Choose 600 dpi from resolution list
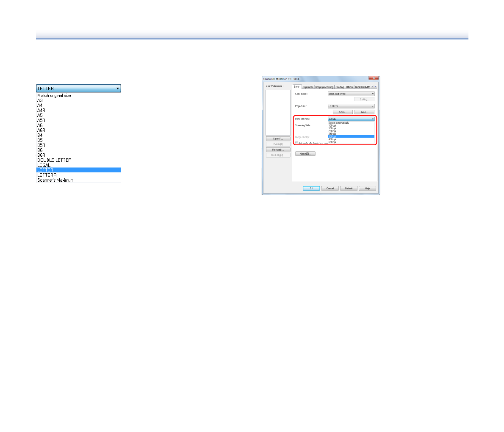Screen dimensions: 504x432 click(x=332, y=142)
